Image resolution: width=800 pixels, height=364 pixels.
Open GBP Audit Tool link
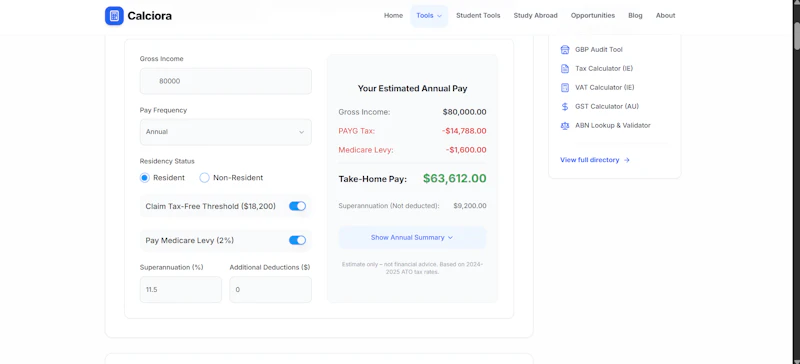599,50
